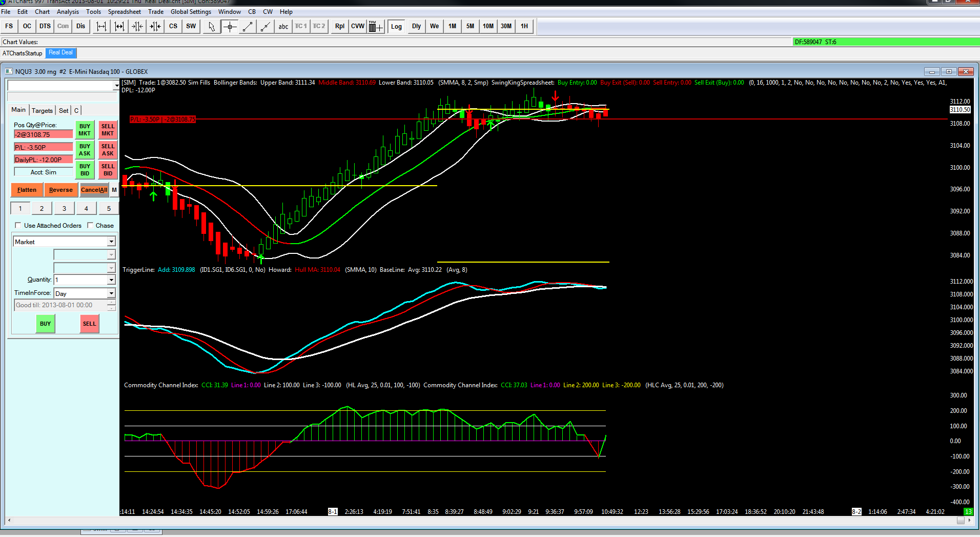This screenshot has width=980, height=537.
Task: Open the calendar grid add tool
Action: coord(376,27)
